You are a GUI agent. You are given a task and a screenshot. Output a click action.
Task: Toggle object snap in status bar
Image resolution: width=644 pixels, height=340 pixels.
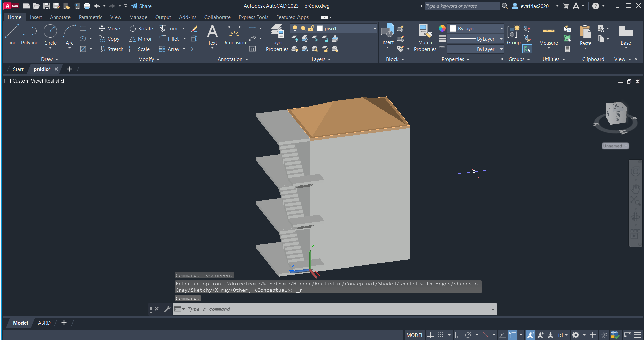click(512, 335)
